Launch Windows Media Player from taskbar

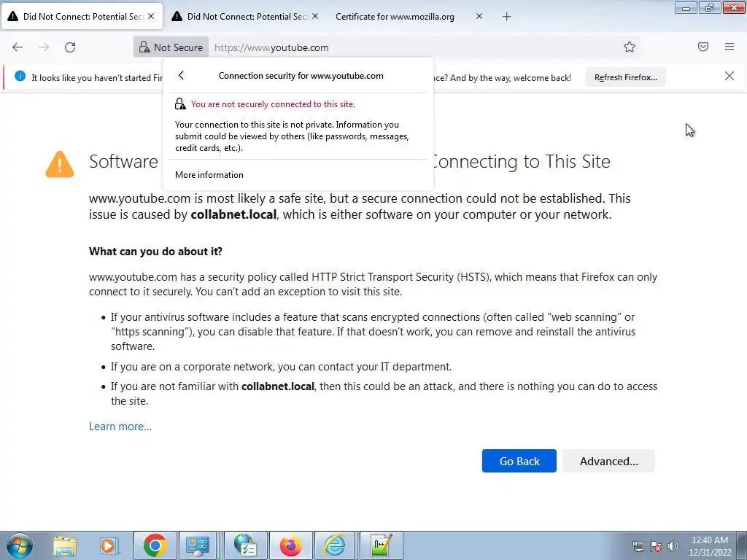coord(108,545)
